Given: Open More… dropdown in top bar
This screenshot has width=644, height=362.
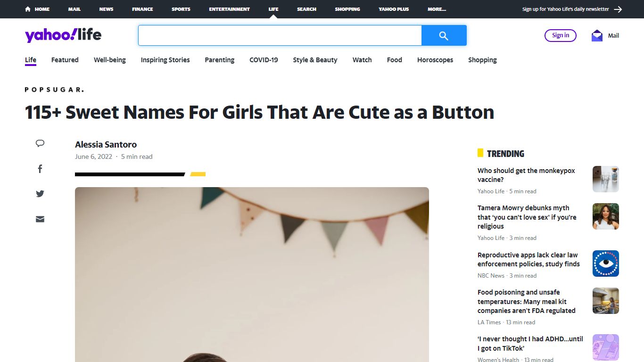Looking at the screenshot, I should (x=437, y=9).
